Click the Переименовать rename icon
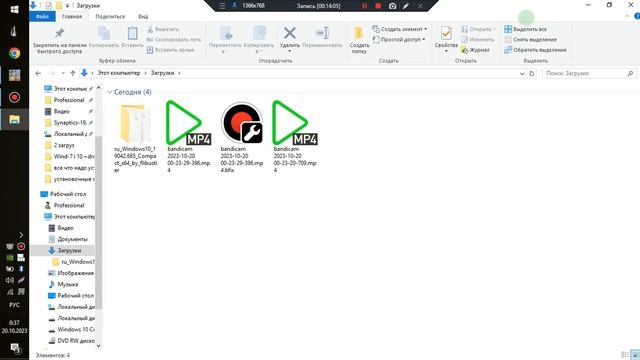Viewport: 640px width, 360px height. click(x=322, y=33)
